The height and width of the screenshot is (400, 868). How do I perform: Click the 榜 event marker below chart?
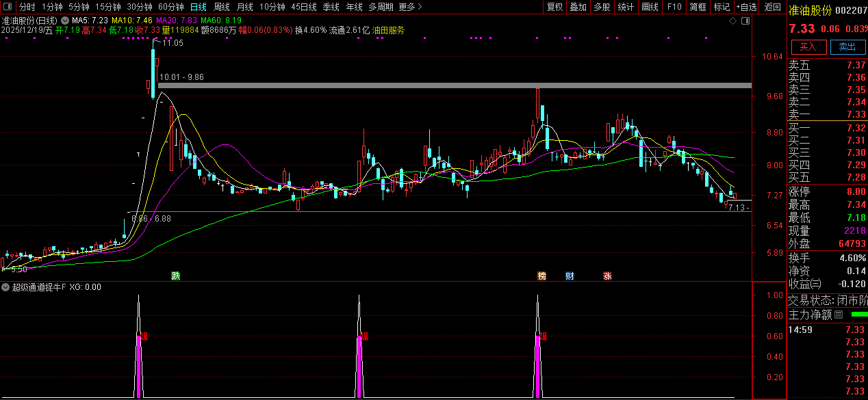542,276
